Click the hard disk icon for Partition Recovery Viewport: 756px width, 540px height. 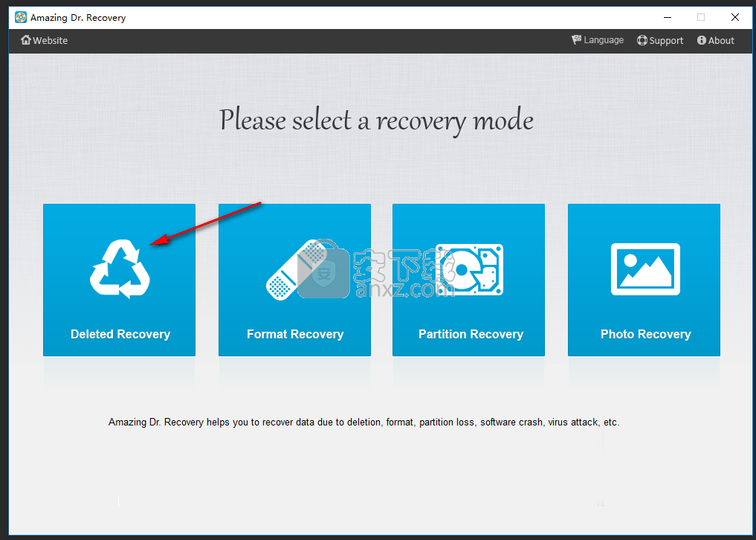tap(469, 269)
